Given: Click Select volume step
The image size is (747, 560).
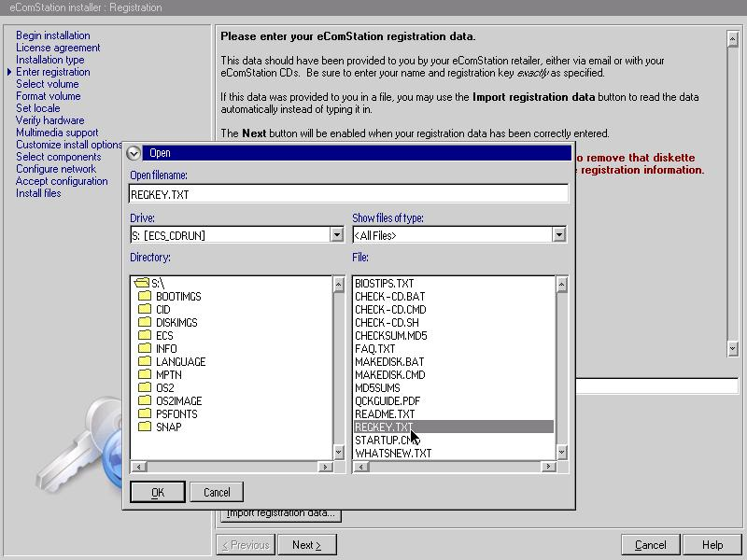Looking at the screenshot, I should tap(48, 84).
